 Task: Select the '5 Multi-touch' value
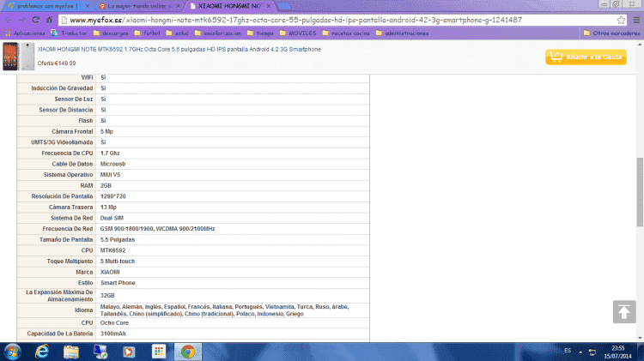pyautogui.click(x=118, y=262)
